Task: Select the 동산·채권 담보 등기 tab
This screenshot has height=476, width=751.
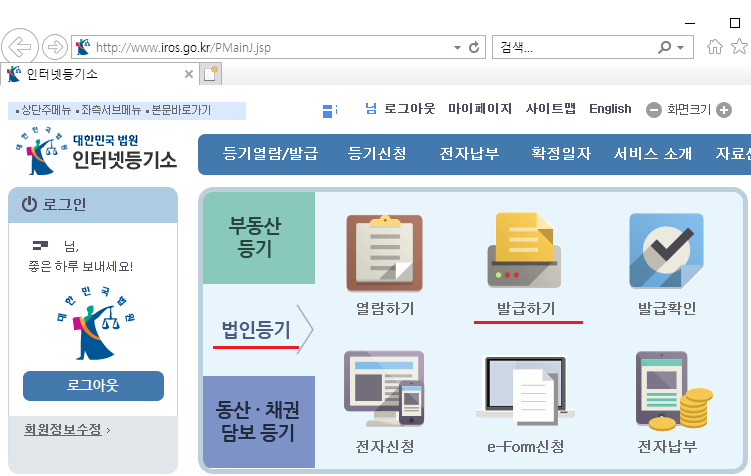Action: click(259, 422)
